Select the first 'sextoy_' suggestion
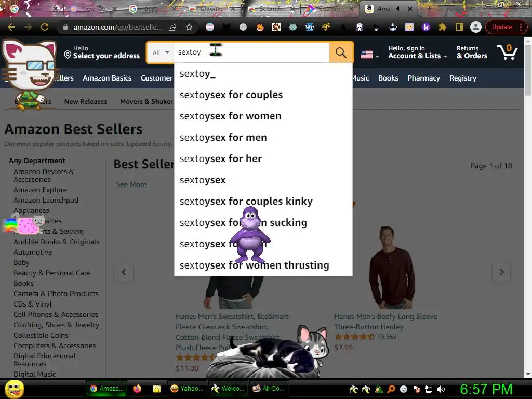The width and height of the screenshot is (532, 399). (x=263, y=74)
